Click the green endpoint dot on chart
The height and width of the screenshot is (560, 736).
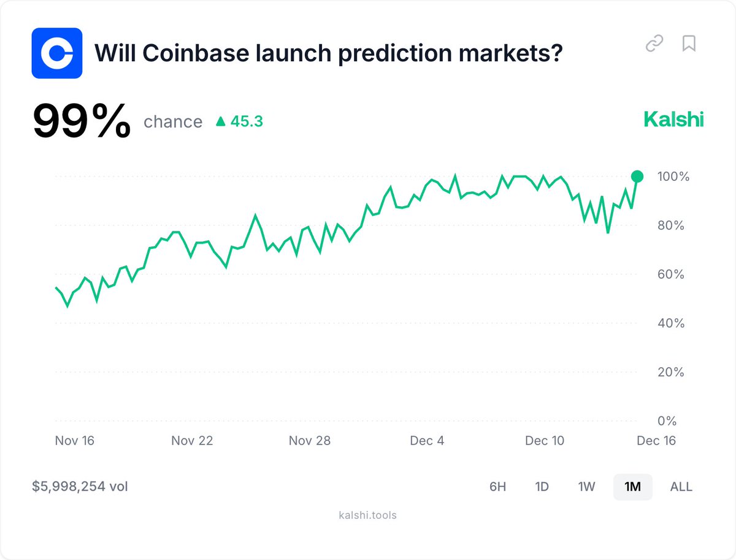pyautogui.click(x=637, y=177)
